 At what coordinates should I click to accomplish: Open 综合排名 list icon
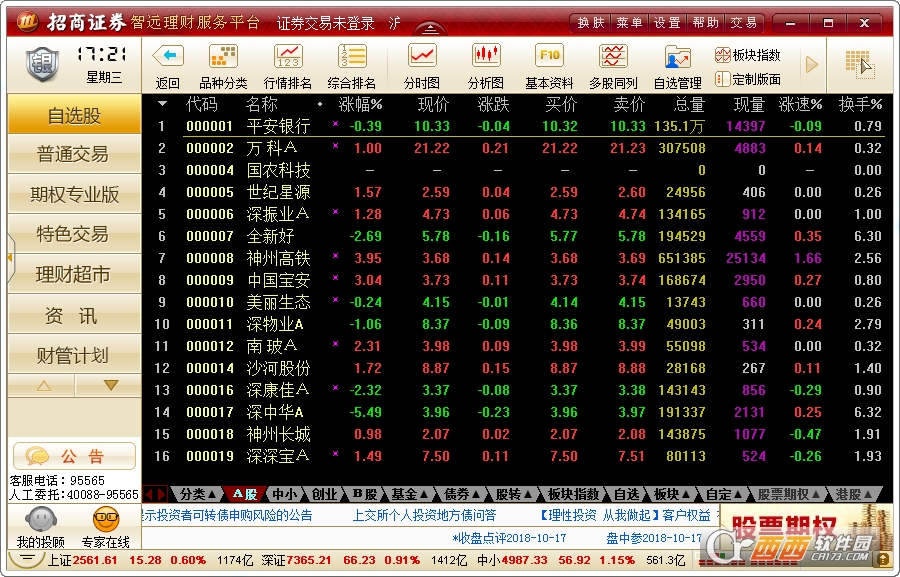(352, 56)
